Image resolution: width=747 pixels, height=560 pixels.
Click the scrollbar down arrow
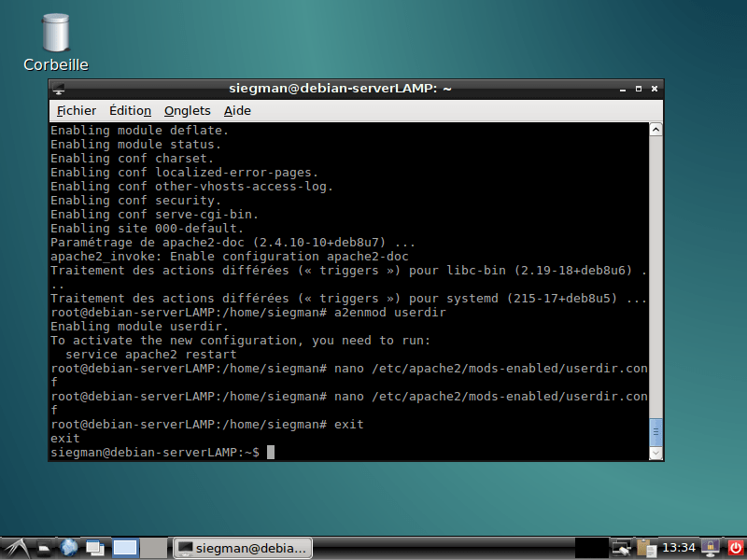point(654,454)
